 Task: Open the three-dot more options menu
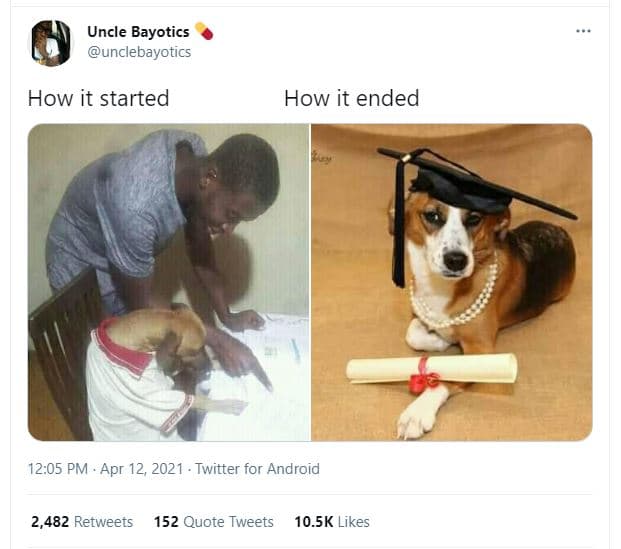583,31
